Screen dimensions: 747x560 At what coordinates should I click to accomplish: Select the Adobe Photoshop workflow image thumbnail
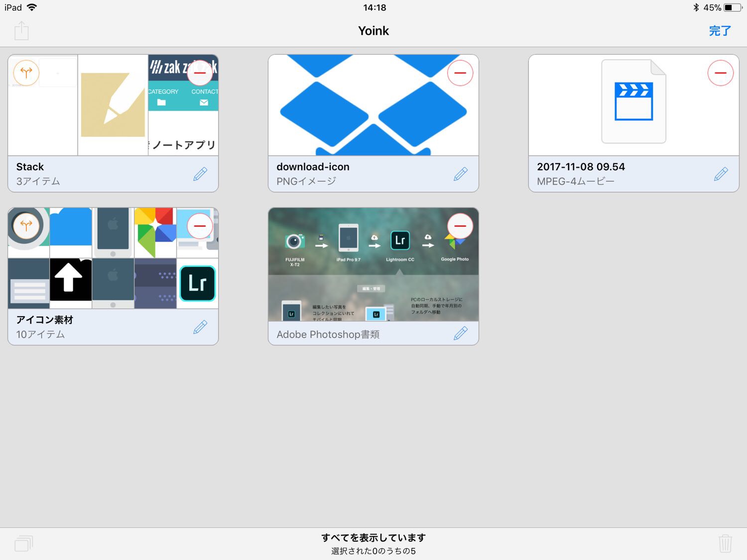pyautogui.click(x=373, y=264)
